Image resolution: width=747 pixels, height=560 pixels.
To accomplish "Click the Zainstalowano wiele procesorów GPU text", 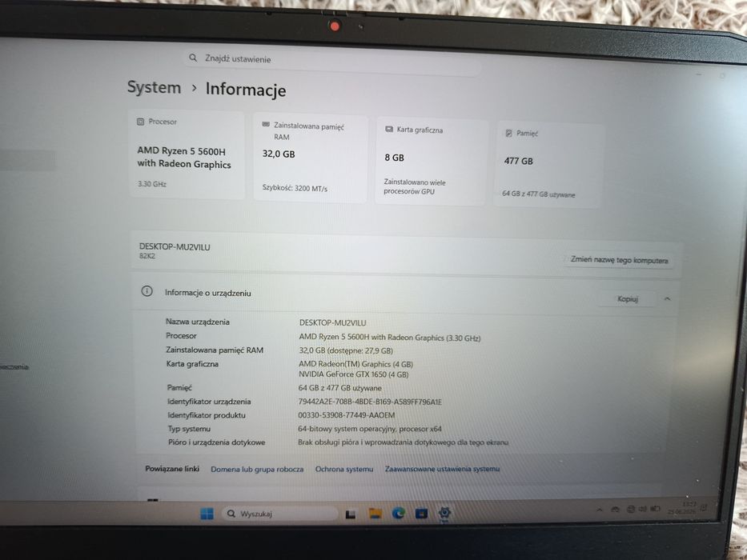I will pyautogui.click(x=415, y=186).
